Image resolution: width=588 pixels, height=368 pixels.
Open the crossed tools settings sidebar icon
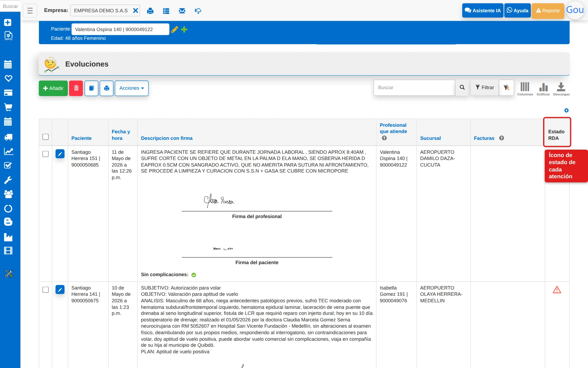click(x=9, y=273)
